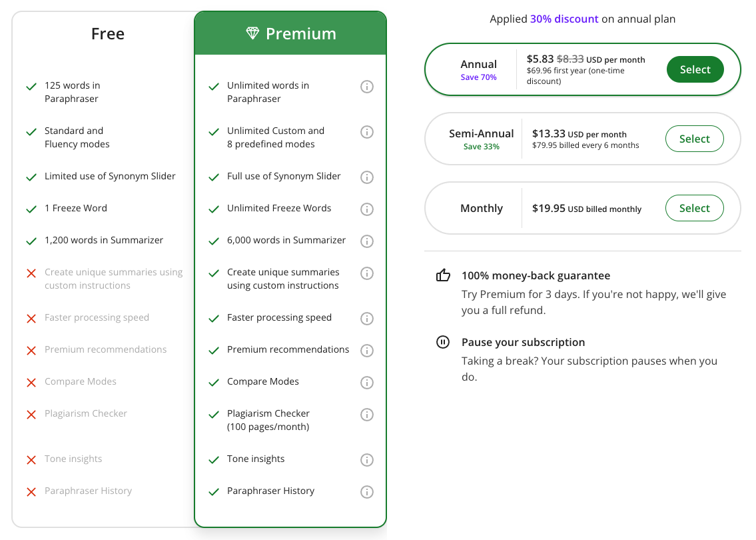
Task: Select the Monthly plan
Action: (x=694, y=208)
